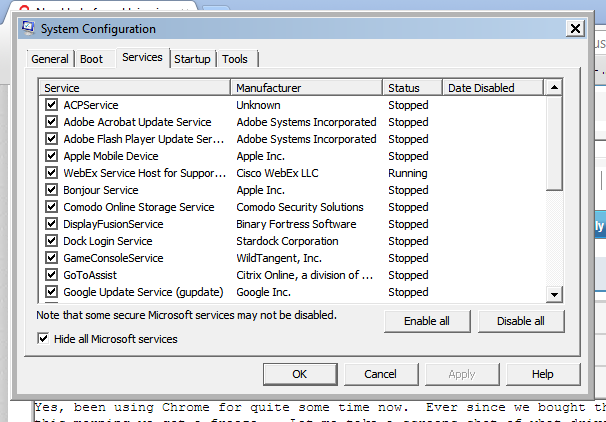The width and height of the screenshot is (606, 422).
Task: Sort by Date Disabled column header
Action: coord(493,88)
